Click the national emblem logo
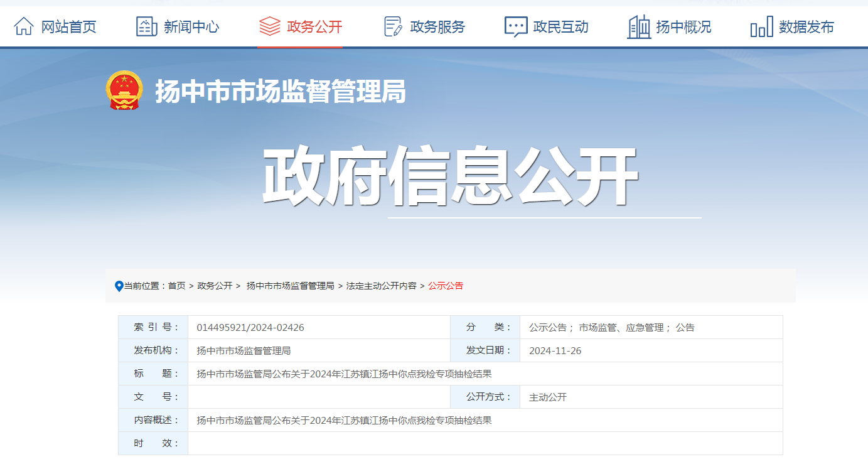The image size is (868, 464). point(124,90)
